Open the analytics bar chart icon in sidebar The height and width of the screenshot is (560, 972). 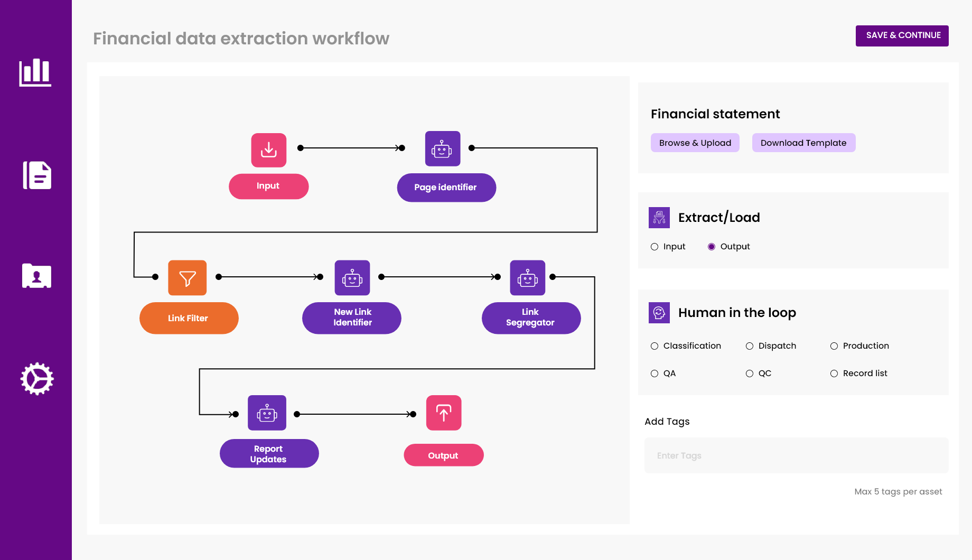(x=35, y=74)
